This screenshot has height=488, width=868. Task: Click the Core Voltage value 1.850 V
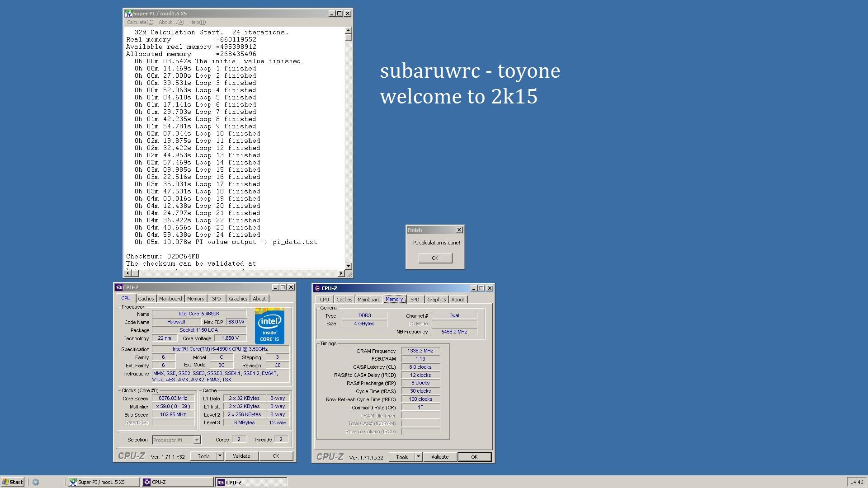click(230, 338)
